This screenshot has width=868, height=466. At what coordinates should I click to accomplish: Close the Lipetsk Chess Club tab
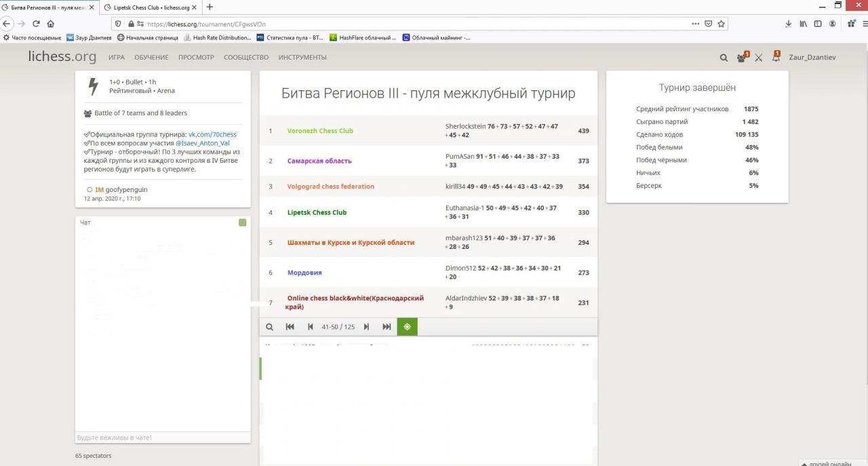pyautogui.click(x=195, y=7)
